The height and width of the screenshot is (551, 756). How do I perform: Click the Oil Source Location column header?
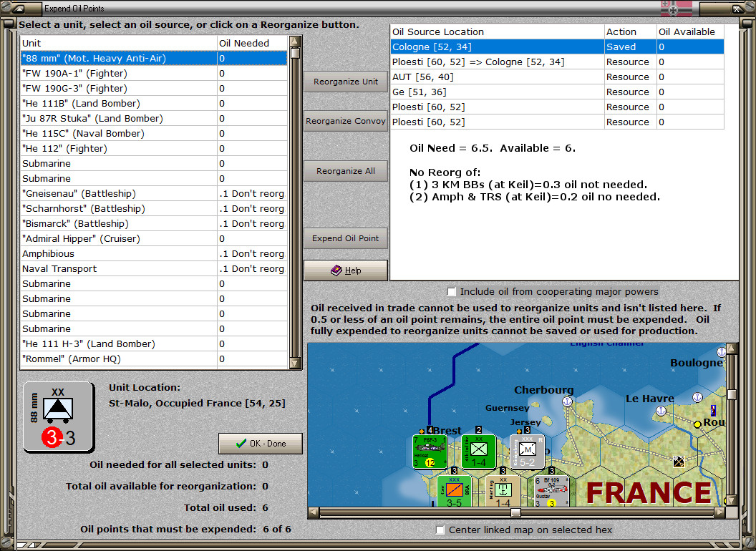[497, 31]
